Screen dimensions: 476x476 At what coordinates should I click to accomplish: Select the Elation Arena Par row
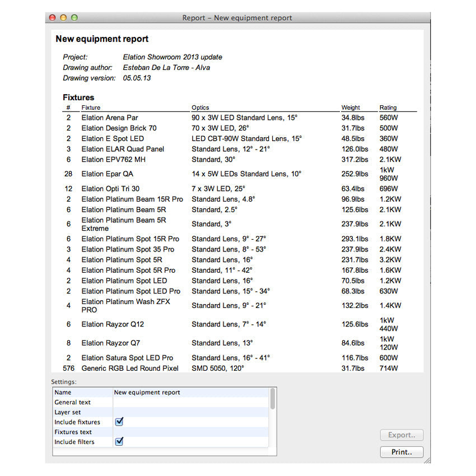(x=110, y=118)
